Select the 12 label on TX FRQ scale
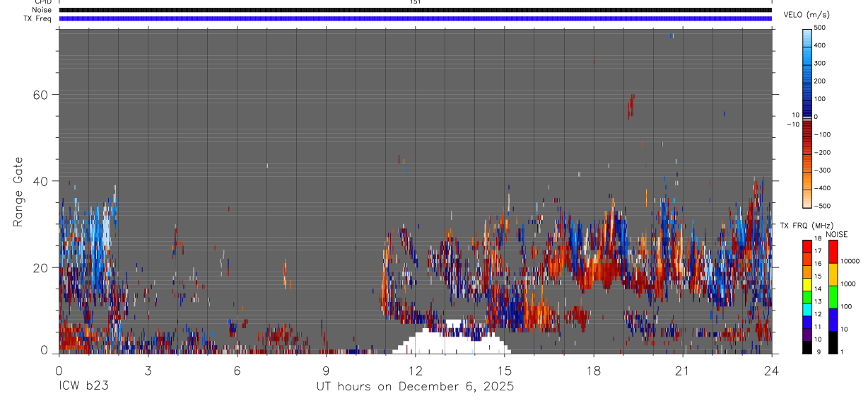The width and height of the screenshot is (868, 401). pos(818,314)
